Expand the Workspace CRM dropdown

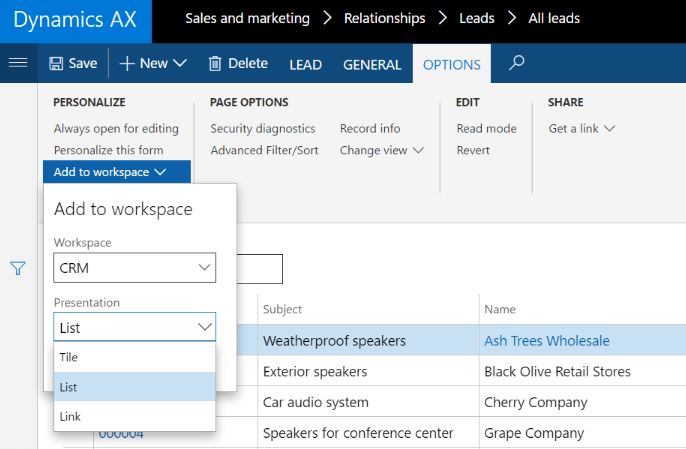point(134,267)
